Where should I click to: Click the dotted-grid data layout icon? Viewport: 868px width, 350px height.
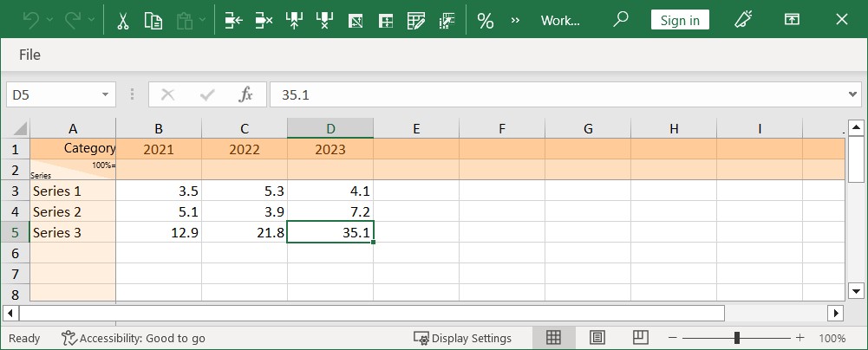tap(447, 21)
